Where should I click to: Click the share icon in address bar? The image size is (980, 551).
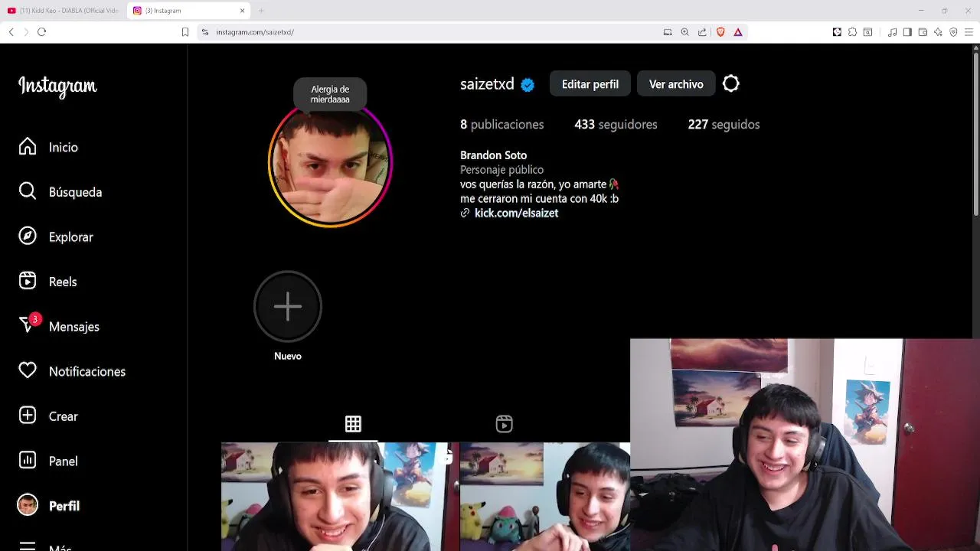click(x=702, y=32)
